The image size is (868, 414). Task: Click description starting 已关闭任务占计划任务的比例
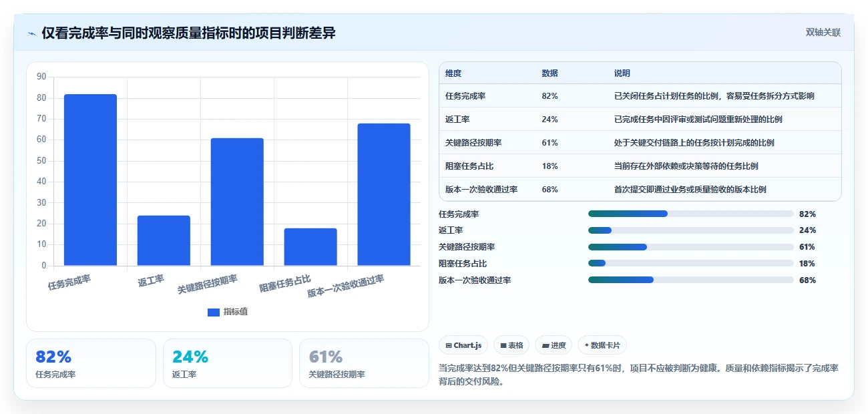[x=714, y=96]
